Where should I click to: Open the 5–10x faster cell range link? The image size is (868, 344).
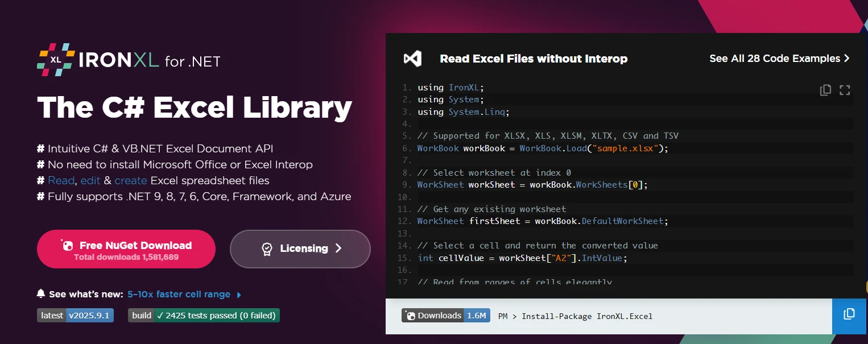coord(179,295)
